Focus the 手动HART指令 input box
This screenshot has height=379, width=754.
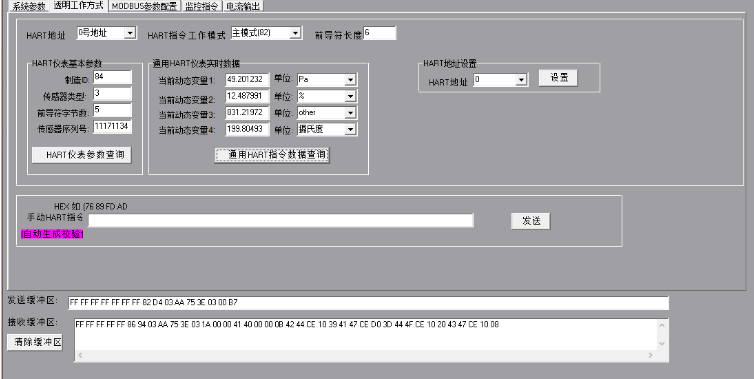(281, 220)
